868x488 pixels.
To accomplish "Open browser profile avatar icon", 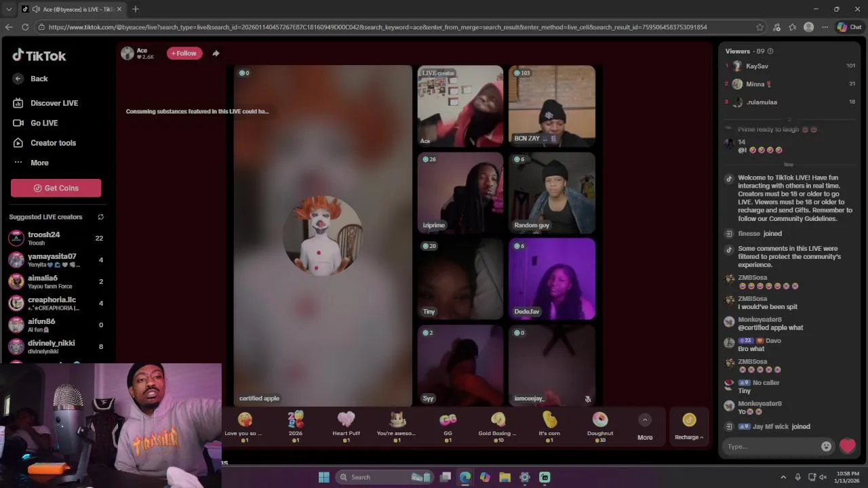I will [808, 27].
